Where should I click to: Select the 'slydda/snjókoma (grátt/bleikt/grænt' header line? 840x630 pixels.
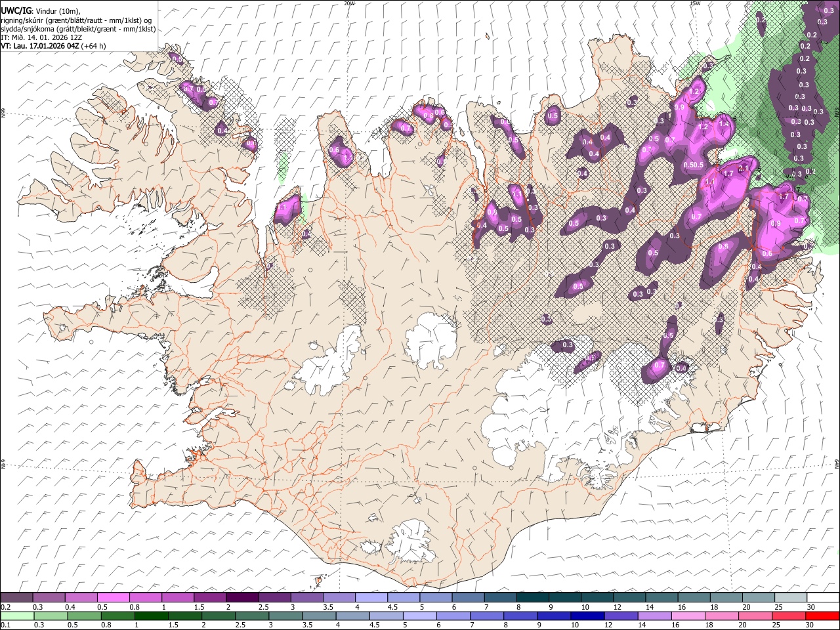click(x=78, y=29)
